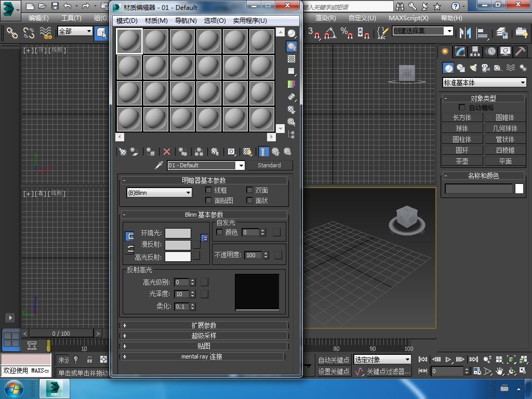
Task: Click the Standard material type button
Action: coord(270,165)
